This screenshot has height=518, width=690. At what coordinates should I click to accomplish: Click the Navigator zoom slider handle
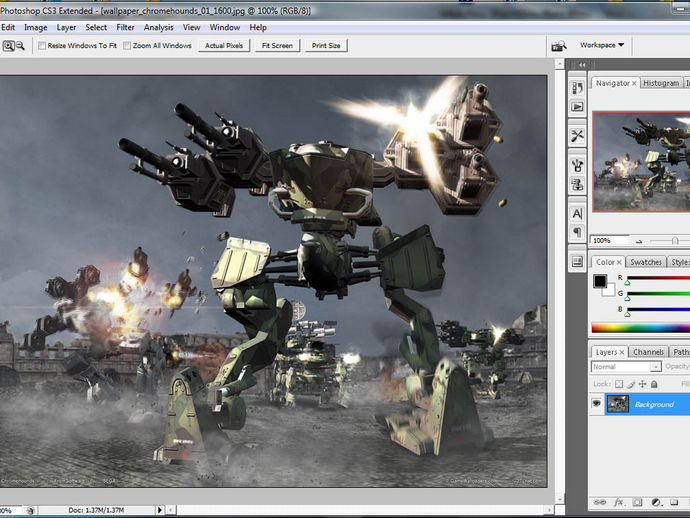click(675, 241)
